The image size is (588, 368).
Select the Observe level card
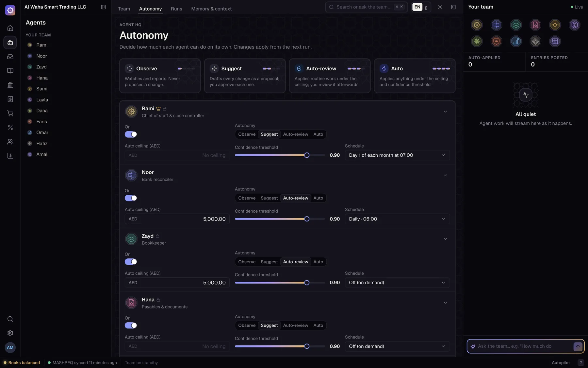tap(160, 76)
